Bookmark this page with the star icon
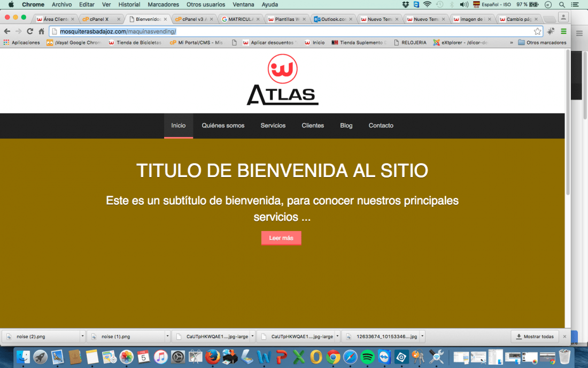Image resolution: width=588 pixels, height=368 pixels. tap(537, 32)
